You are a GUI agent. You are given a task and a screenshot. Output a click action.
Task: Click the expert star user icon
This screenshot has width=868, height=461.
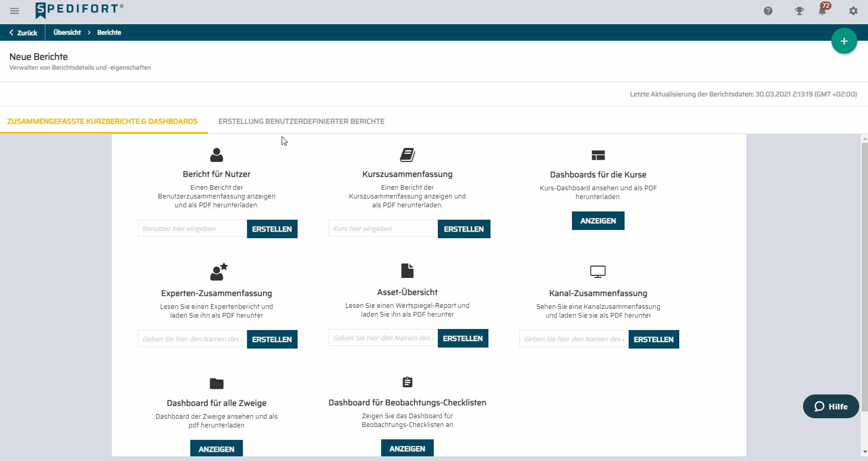(219, 272)
